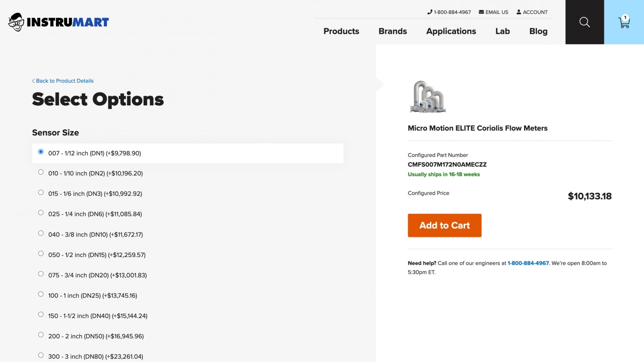Open the Applications navigation menu
Viewport: 644px width, 362px height.
(451, 31)
